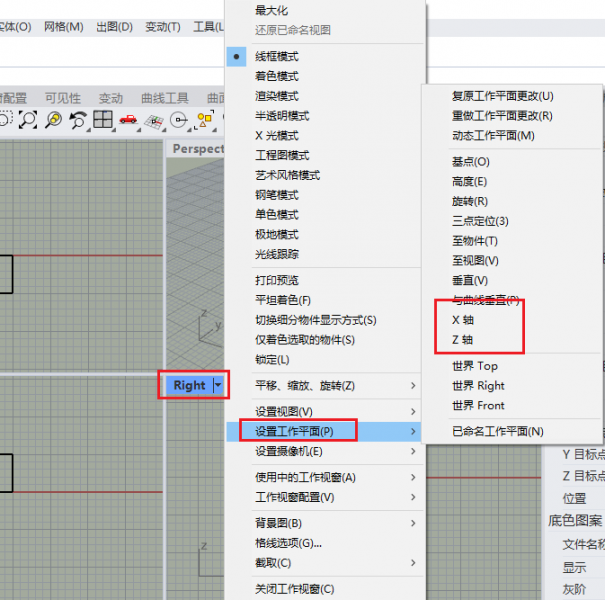Choose 复原工作平面更改(U) in submenu
605x600 pixels.
coord(502,96)
